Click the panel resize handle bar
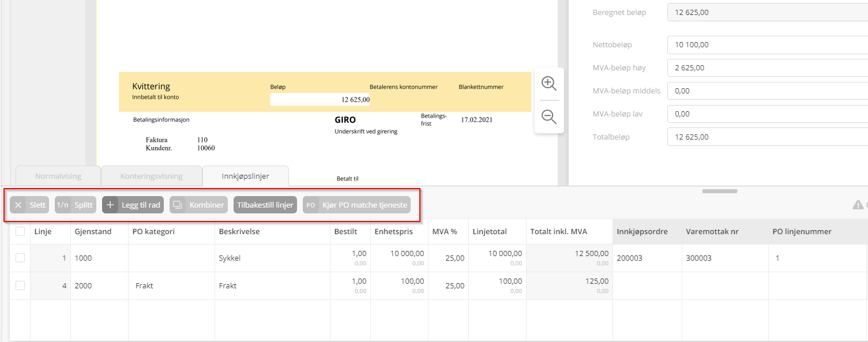 [719, 191]
